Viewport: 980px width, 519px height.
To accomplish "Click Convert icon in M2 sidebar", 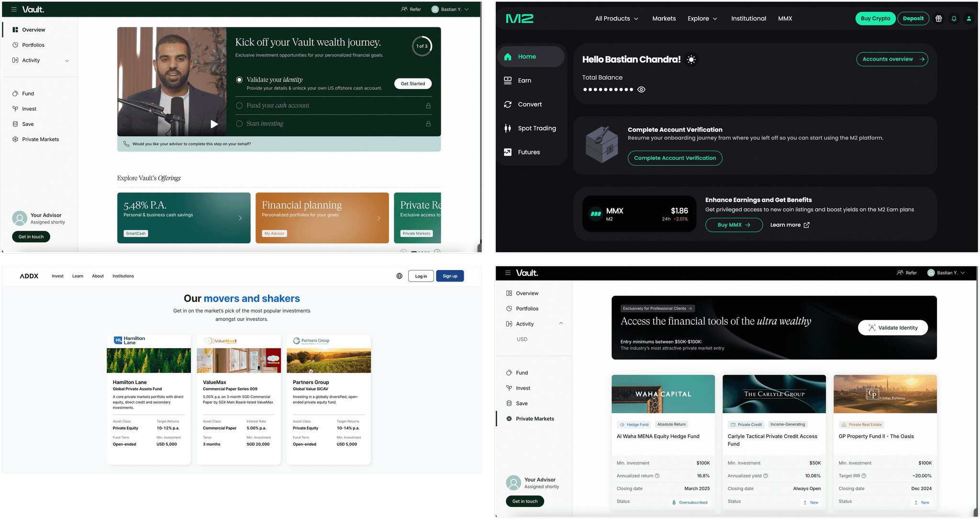I will click(508, 104).
